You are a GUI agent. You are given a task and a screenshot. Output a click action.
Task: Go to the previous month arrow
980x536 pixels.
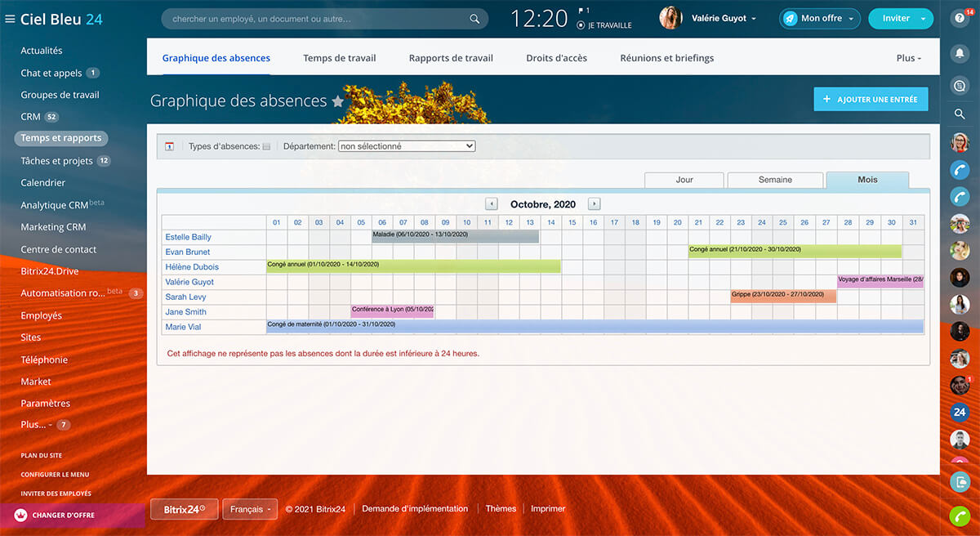[x=491, y=203]
